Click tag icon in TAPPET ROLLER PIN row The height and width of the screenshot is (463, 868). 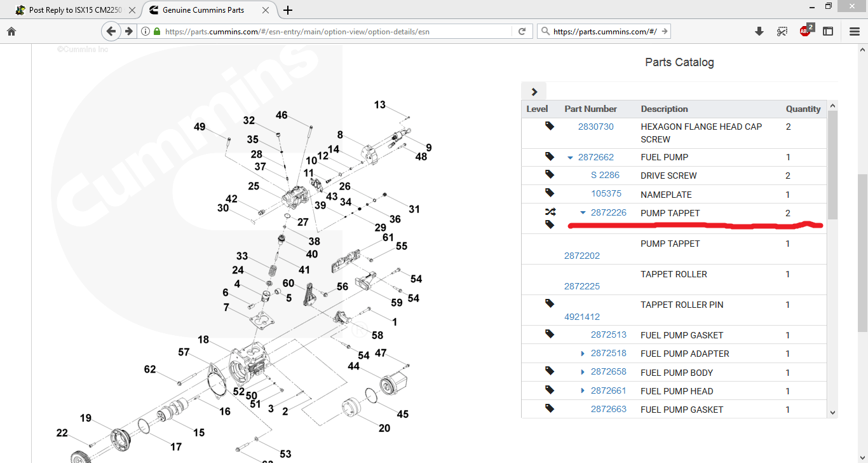point(550,303)
